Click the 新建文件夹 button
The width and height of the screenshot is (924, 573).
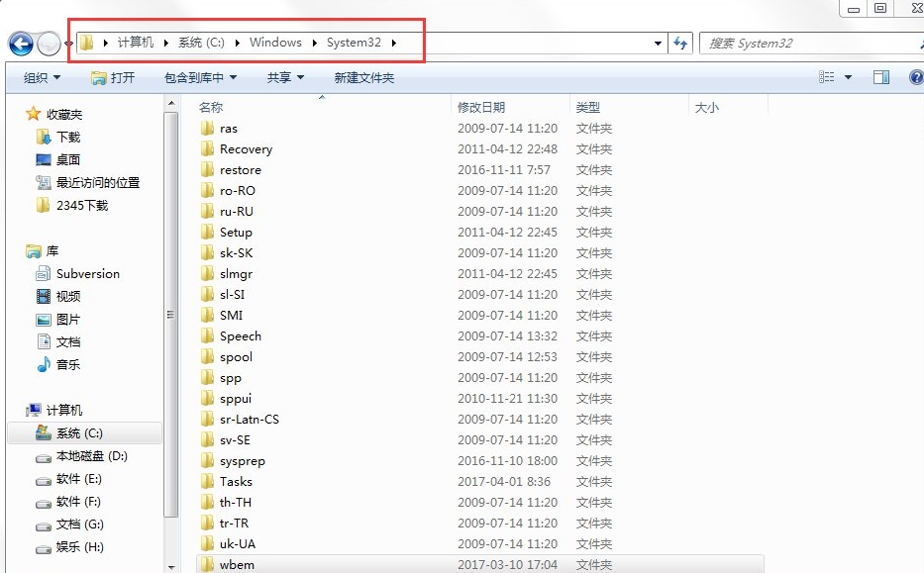click(x=363, y=77)
